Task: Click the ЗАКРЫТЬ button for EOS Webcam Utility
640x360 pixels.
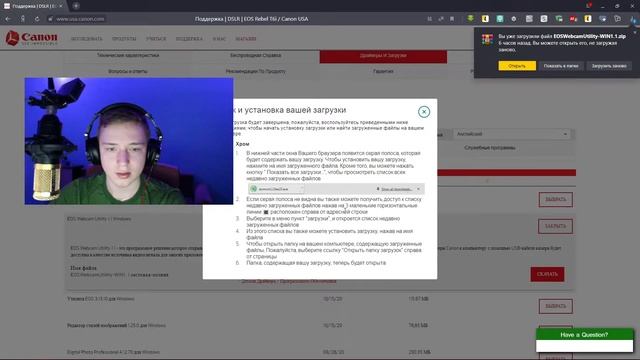Action: pyautogui.click(x=556, y=226)
